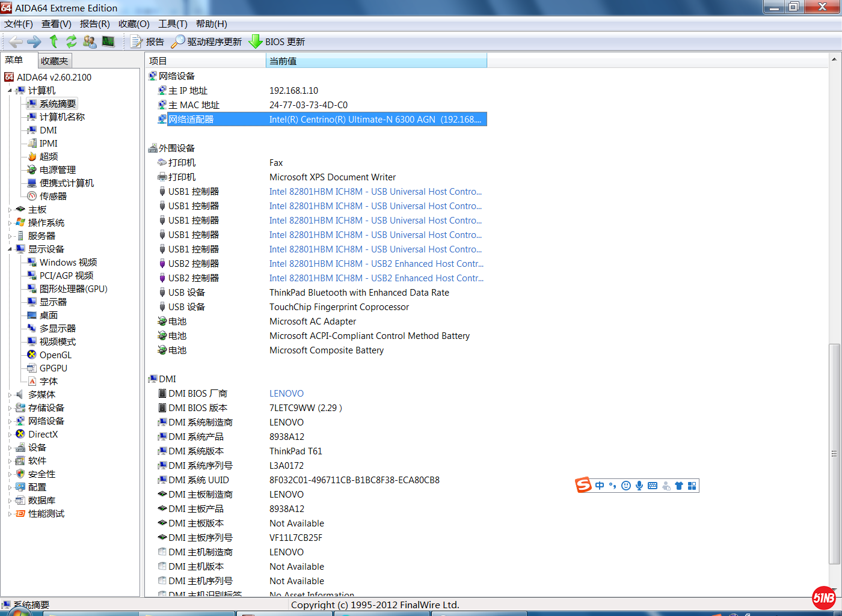This screenshot has height=616, width=842.
Task: Click the vertical scrollbar thumb on right
Action: pos(834,454)
